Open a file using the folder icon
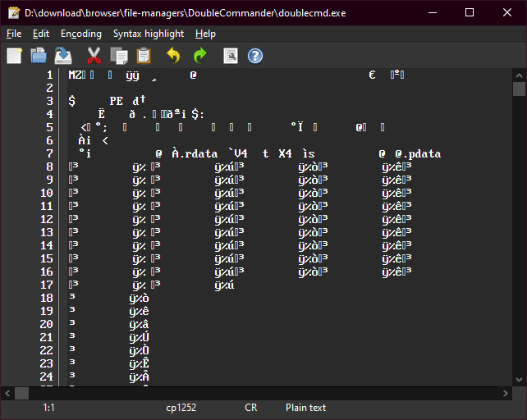 click(39, 56)
